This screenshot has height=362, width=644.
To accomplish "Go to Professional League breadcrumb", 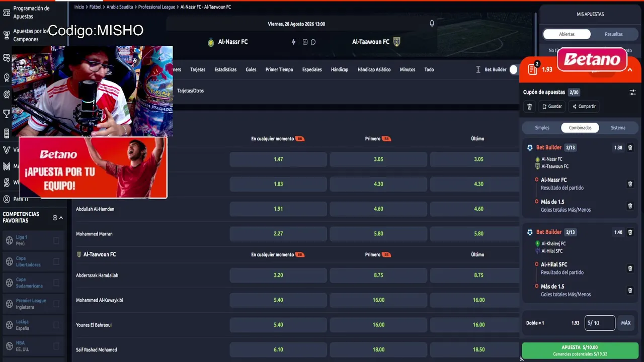I will (x=157, y=7).
